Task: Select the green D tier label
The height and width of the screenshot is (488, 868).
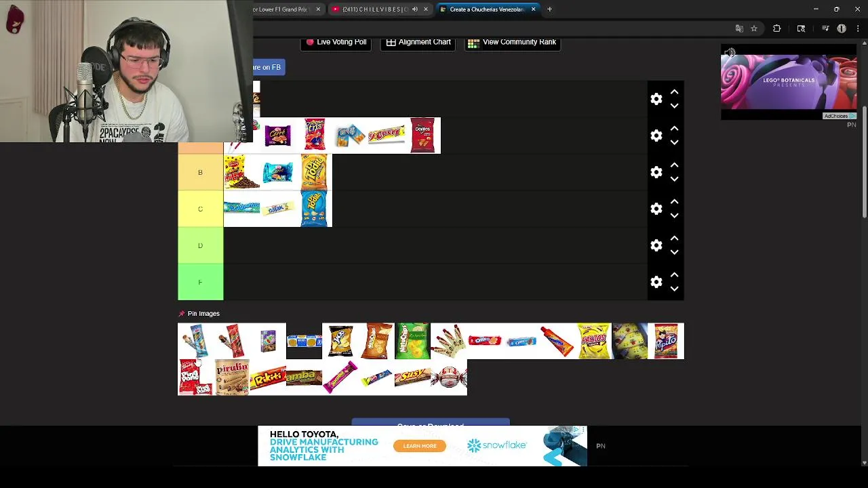Action: [x=200, y=245]
